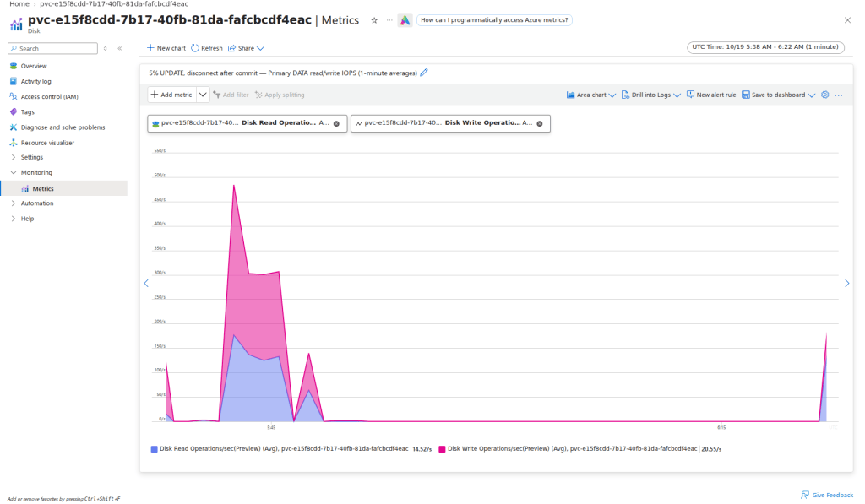Open the Drill into Logs dropdown

pyautogui.click(x=651, y=95)
